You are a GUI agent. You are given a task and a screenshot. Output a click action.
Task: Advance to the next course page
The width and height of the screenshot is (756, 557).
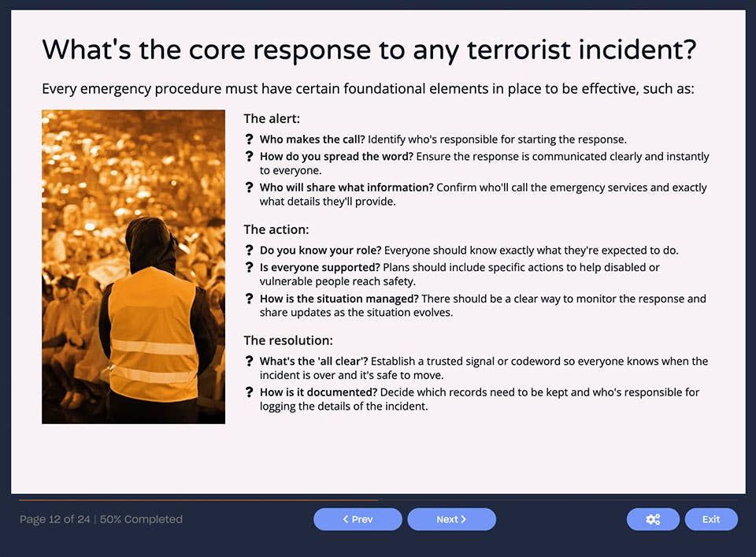(451, 519)
